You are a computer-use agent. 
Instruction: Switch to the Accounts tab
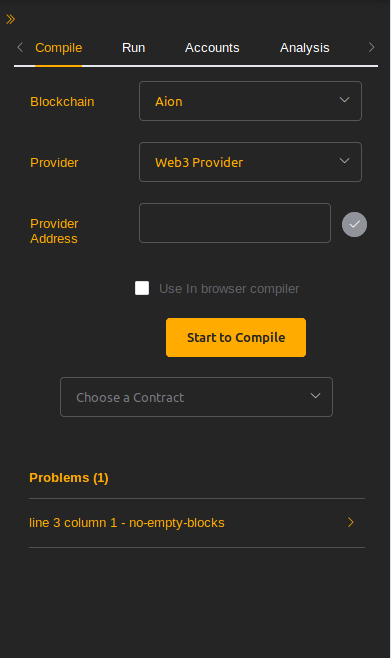pyautogui.click(x=212, y=48)
